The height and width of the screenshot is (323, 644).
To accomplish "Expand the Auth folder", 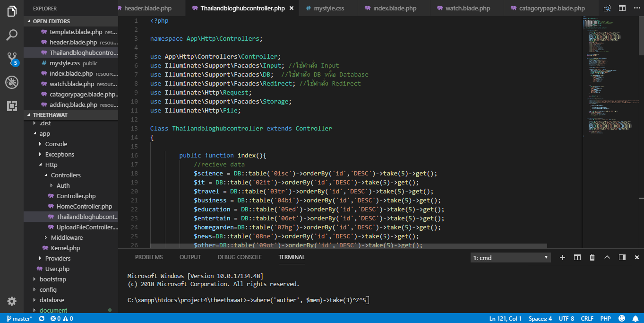I will point(71,185).
